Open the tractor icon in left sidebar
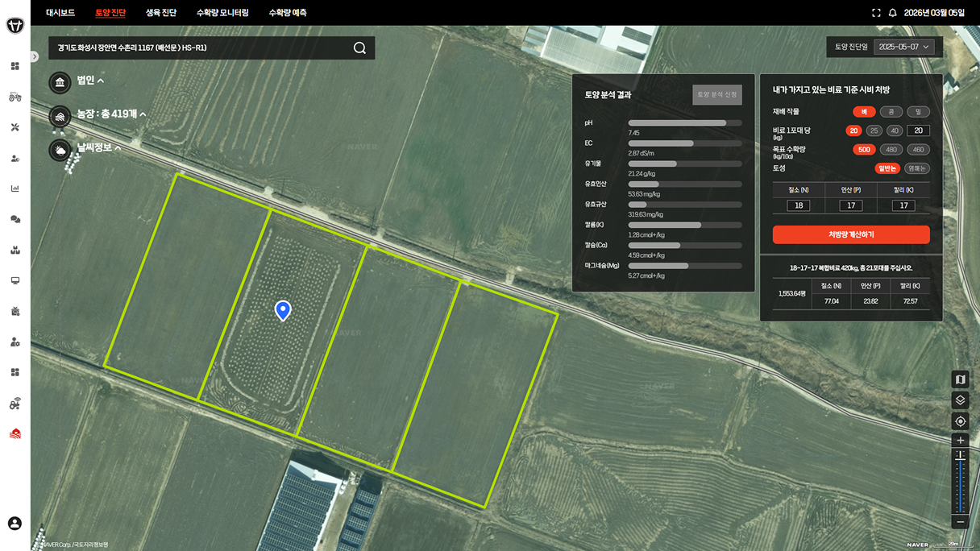 15,97
